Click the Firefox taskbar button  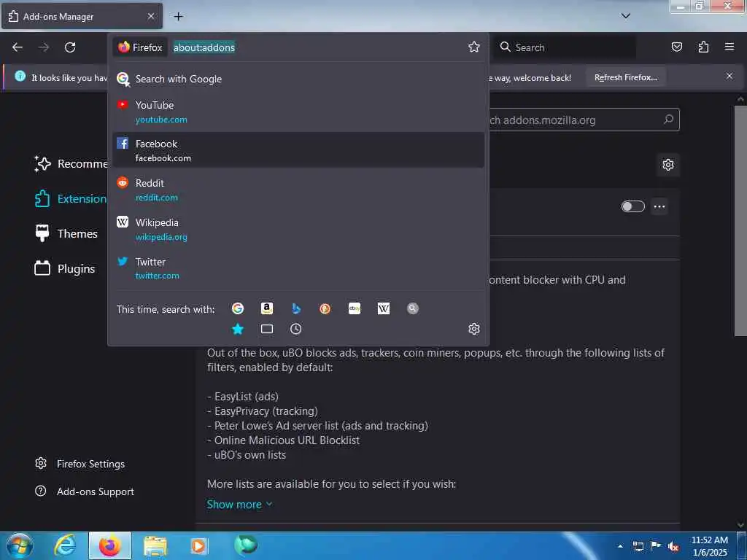[x=110, y=545]
